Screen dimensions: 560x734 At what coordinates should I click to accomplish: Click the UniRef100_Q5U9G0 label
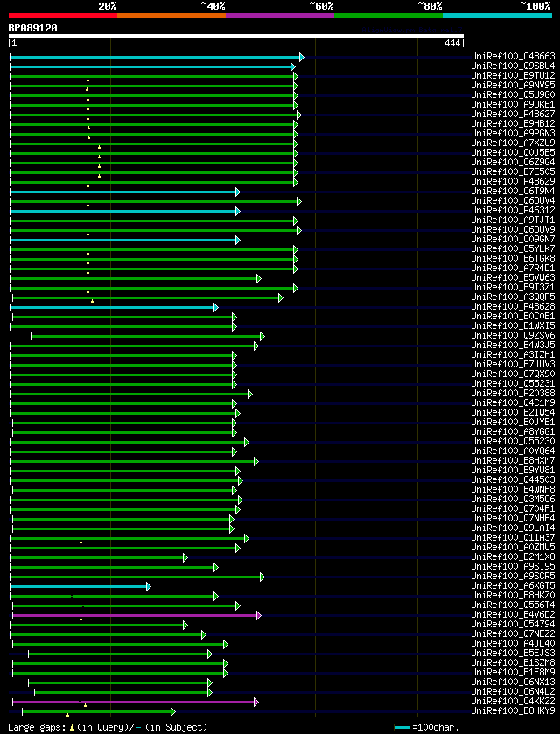[x=513, y=95]
